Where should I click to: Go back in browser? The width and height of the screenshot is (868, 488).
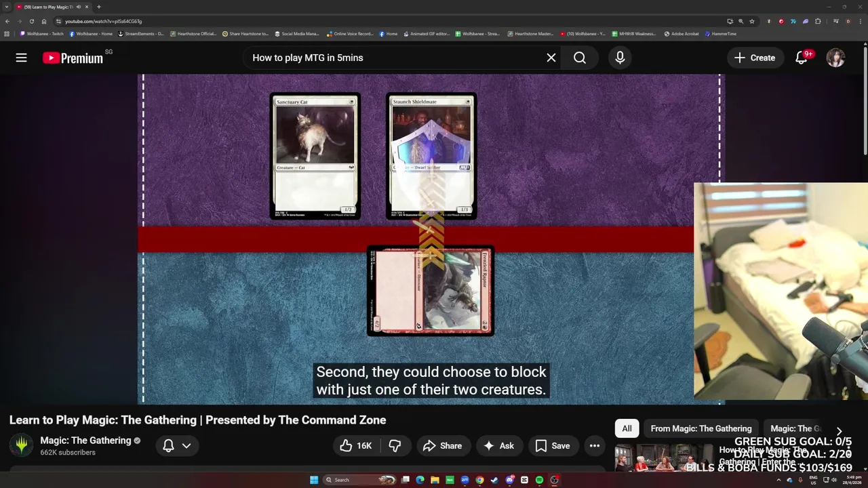tap(7, 21)
